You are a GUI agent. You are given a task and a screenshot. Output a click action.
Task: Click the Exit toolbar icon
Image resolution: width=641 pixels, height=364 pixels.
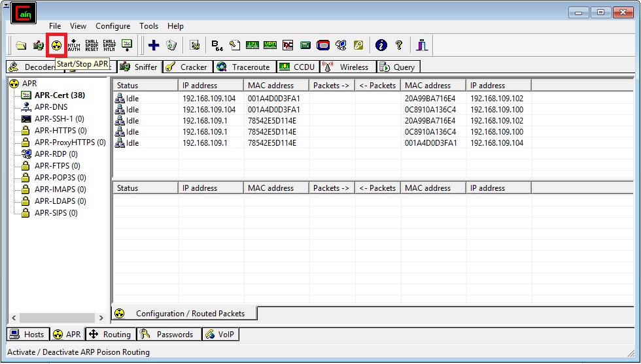click(422, 45)
